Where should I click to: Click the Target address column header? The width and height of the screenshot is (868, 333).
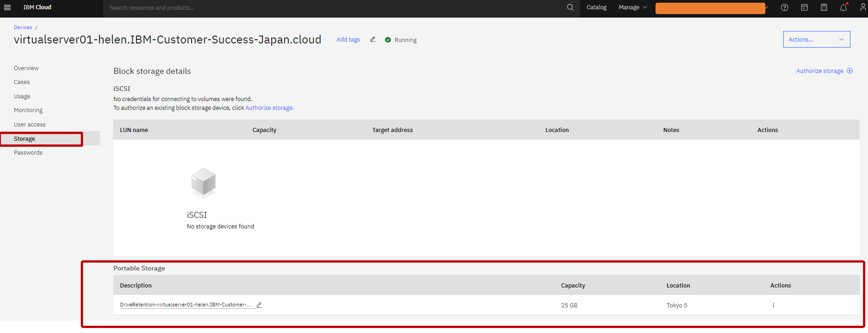pyautogui.click(x=393, y=130)
